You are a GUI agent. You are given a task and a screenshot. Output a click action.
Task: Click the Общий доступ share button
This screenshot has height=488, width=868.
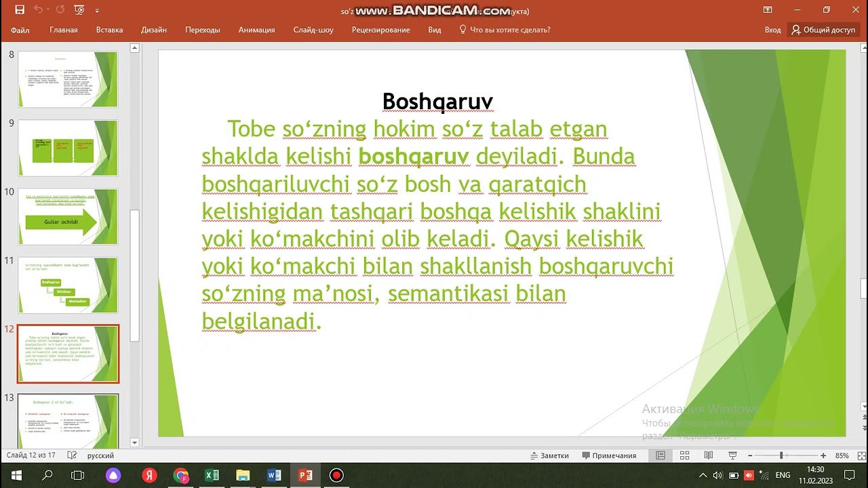click(823, 30)
